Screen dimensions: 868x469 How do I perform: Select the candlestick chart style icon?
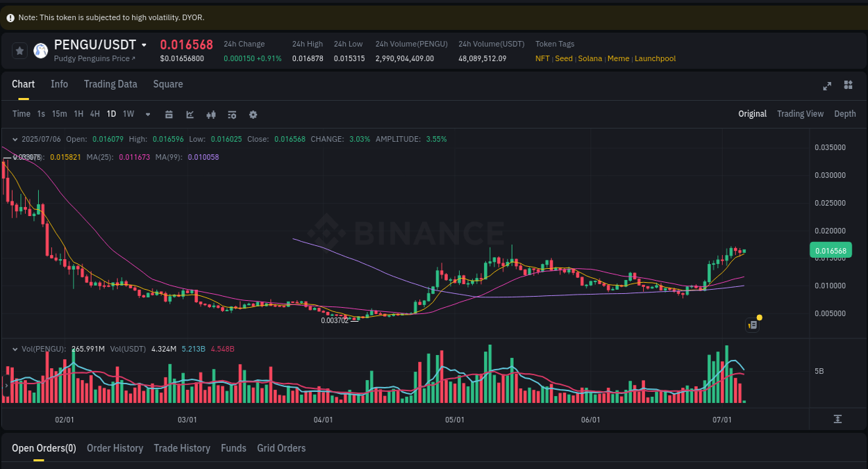tap(210, 114)
